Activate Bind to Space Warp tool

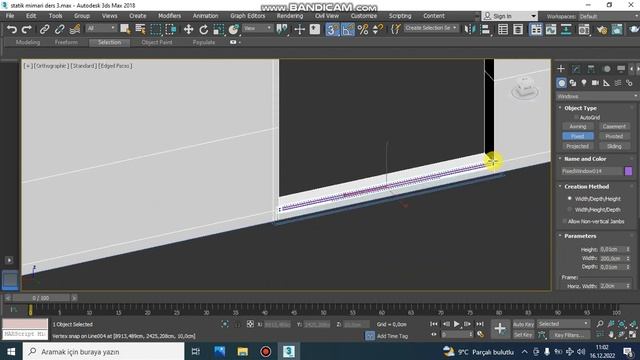pyautogui.click(x=75, y=29)
